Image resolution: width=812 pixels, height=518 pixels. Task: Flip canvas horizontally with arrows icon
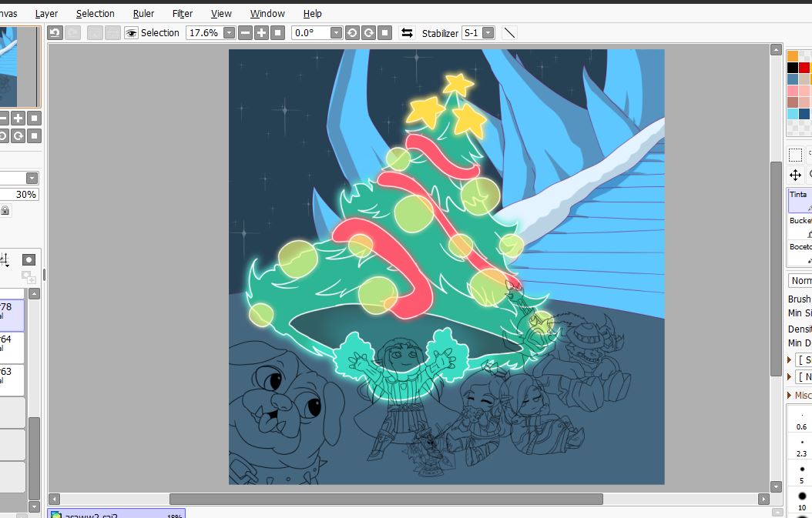tap(407, 33)
